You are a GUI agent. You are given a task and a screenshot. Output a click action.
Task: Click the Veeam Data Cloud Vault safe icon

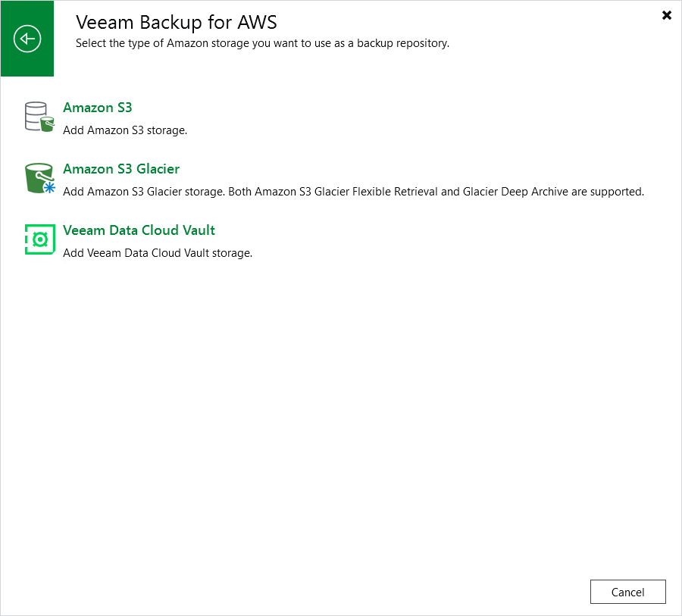click(x=39, y=239)
